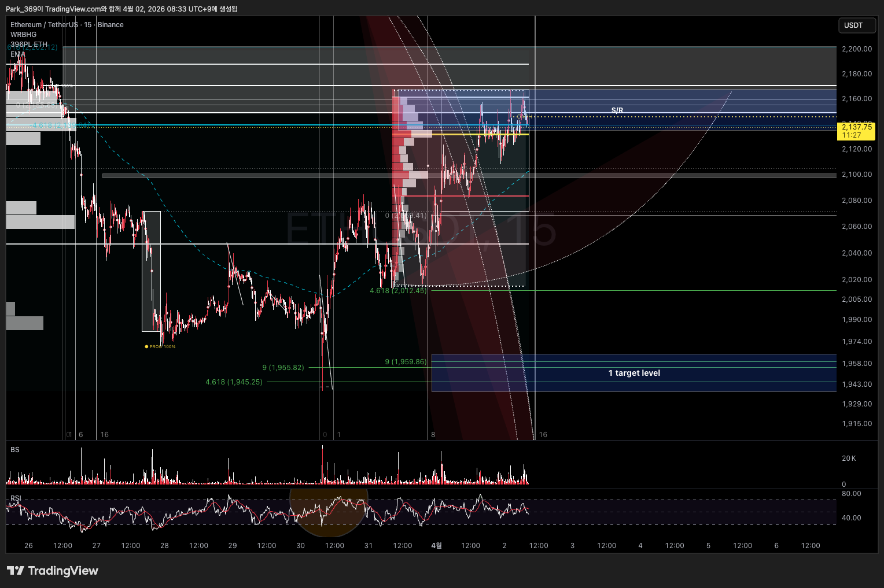Click the 2,060.00 price axis label
The height and width of the screenshot is (588, 884).
point(857,227)
